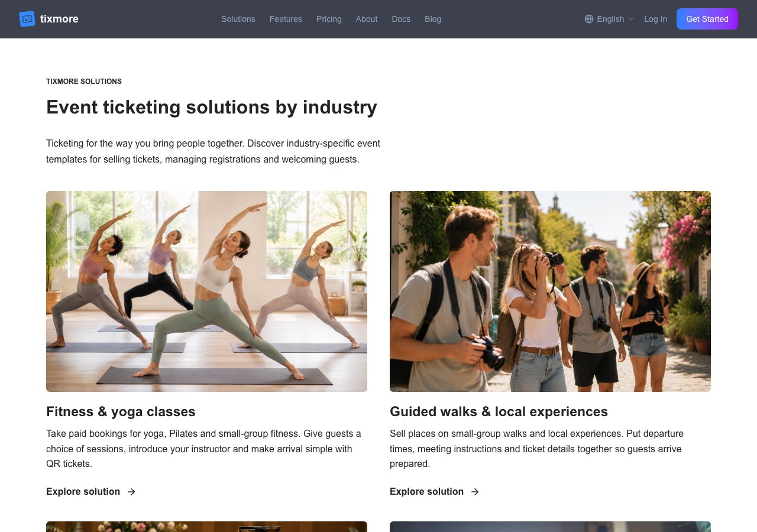Viewport: 757px width, 532px height.
Task: Click the arrow beside Guided walks Explore solution
Action: click(475, 492)
